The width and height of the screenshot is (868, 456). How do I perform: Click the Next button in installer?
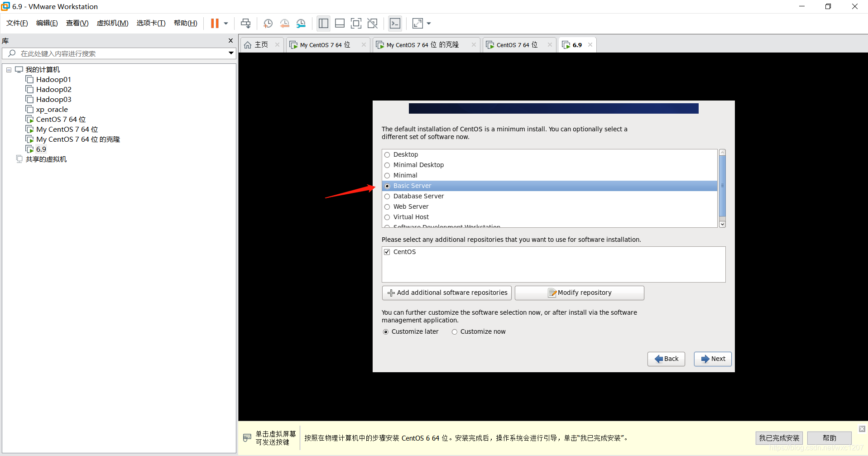click(713, 359)
